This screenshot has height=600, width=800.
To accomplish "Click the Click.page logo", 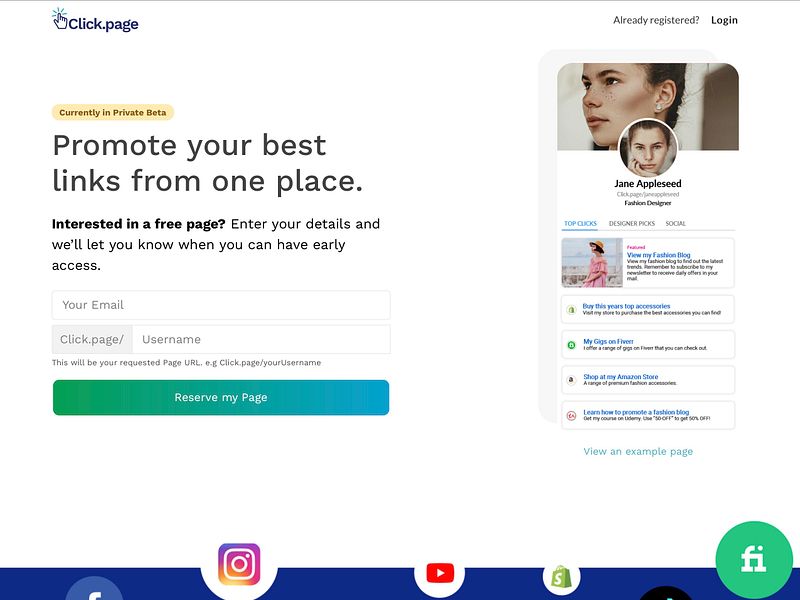I will point(95,20).
